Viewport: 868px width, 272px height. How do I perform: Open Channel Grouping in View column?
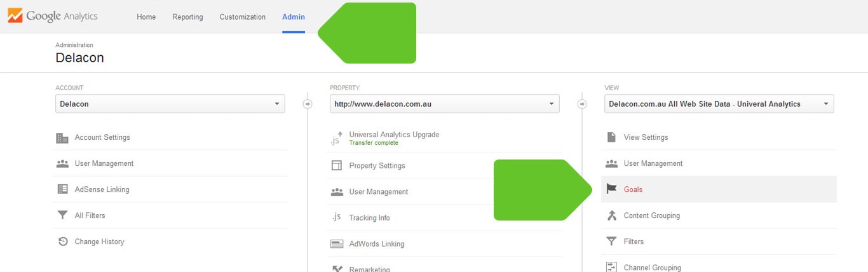coord(652,268)
